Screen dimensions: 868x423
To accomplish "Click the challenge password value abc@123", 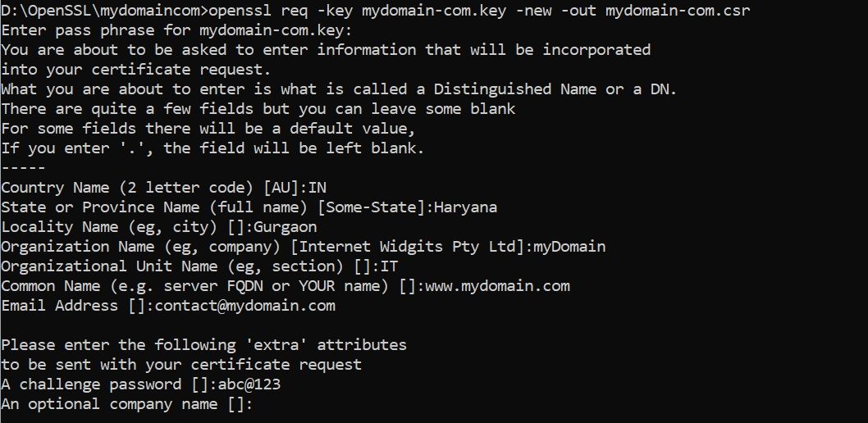I will (249, 384).
